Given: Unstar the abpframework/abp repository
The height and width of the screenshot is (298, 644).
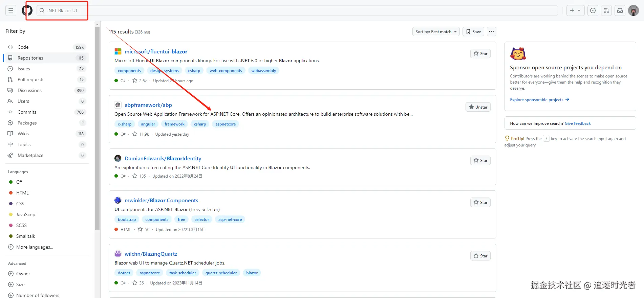Looking at the screenshot, I should tap(478, 107).
